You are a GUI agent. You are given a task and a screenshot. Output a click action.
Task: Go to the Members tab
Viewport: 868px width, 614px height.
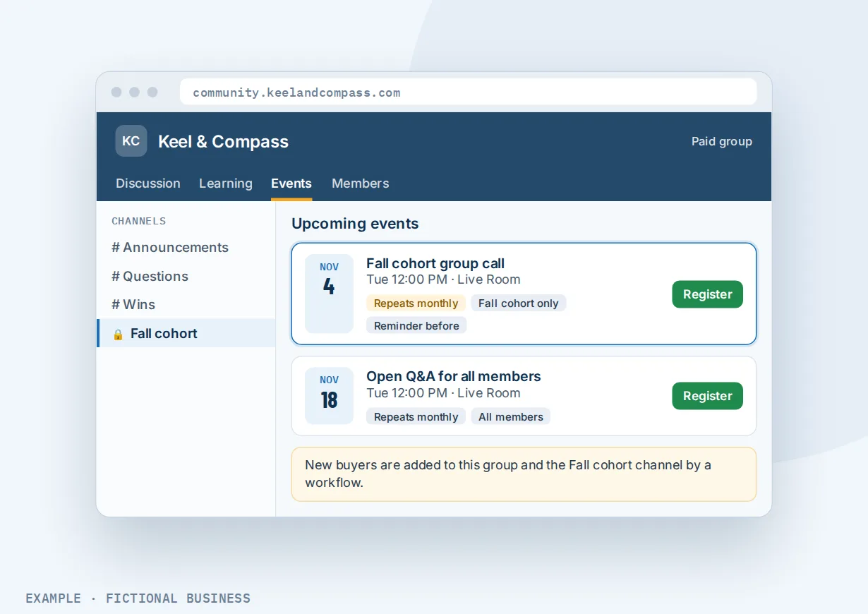[x=361, y=183]
